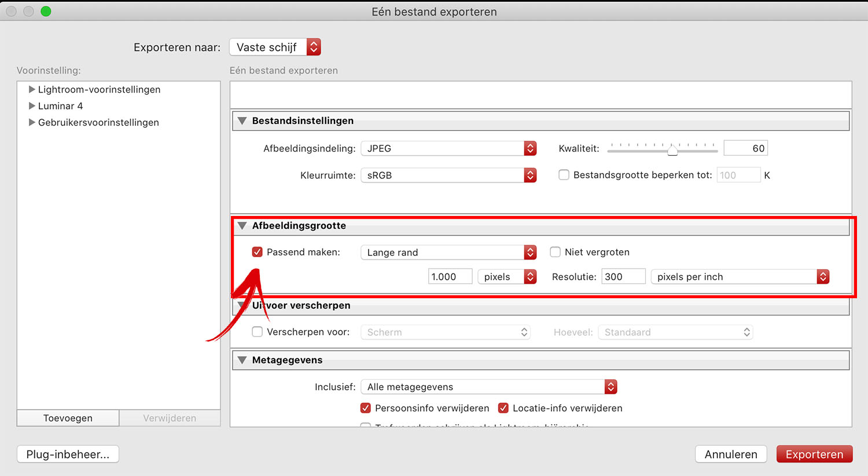Click the file size limit field 100
Screen dimensions: 868x476
(738, 175)
